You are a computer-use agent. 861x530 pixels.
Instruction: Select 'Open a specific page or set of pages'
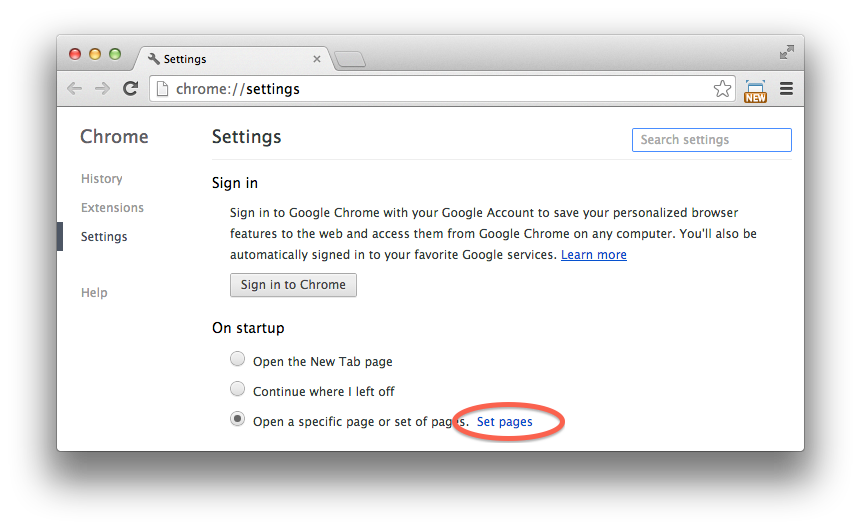coord(237,420)
